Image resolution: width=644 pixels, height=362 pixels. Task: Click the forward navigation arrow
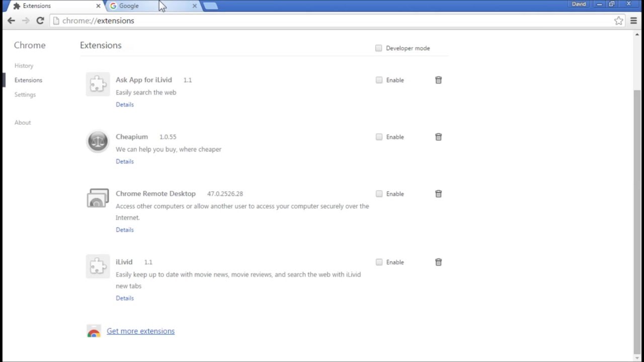pyautogui.click(x=26, y=21)
